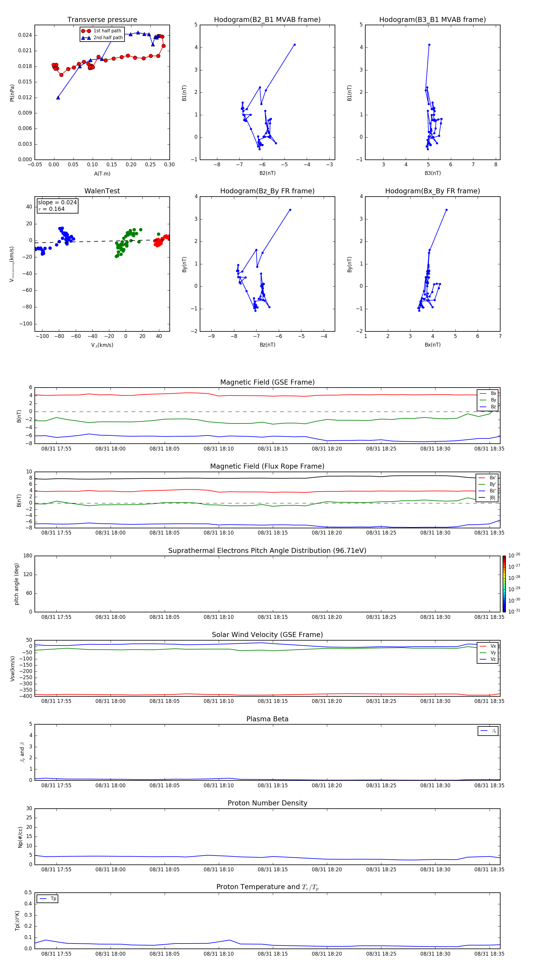Select the βp legend entry in Plasma Beta plot
This screenshot has width=535, height=980.
pyautogui.click(x=488, y=731)
